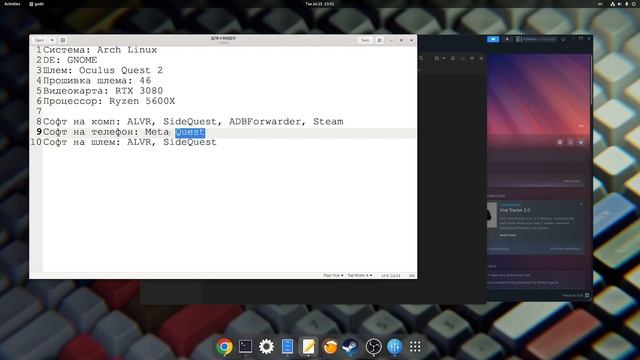Launch the Terminal from the dock
The height and width of the screenshot is (360, 640).
[245, 347]
